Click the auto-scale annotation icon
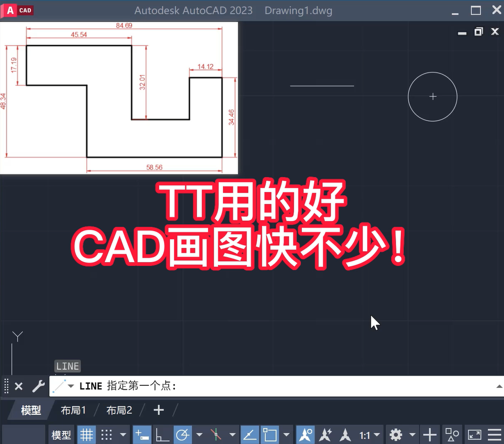 point(325,435)
